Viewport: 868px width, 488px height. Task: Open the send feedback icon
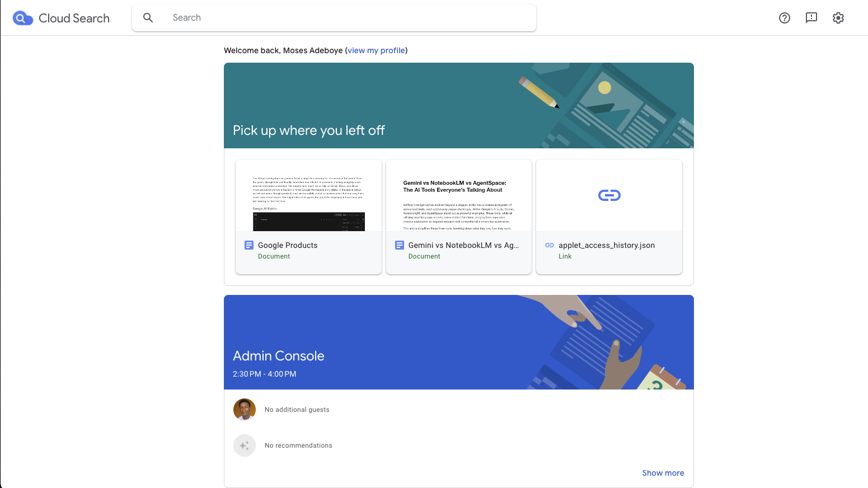pyautogui.click(x=811, y=18)
